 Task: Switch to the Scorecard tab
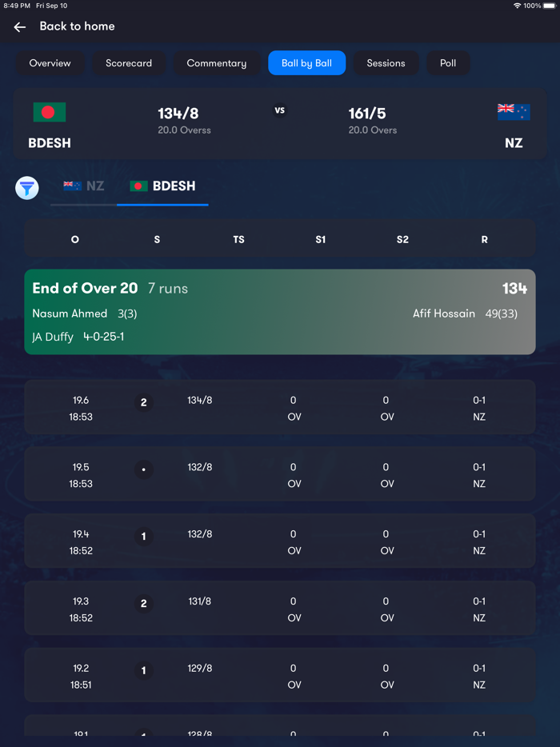[129, 62]
